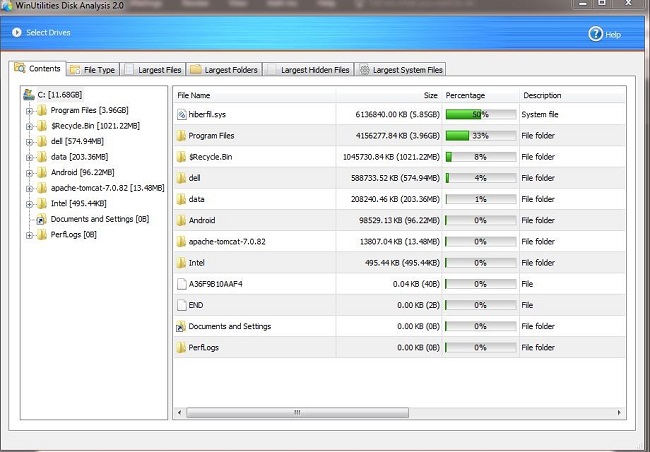The image size is (650, 452).
Task: Expand the $Recycle.Bin tree node
Action: pos(29,126)
